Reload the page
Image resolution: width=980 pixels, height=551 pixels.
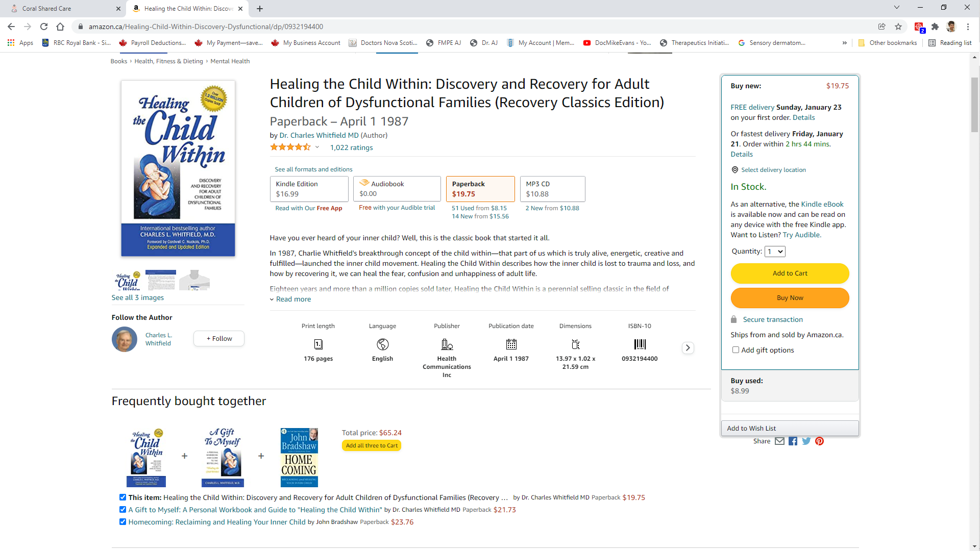(44, 27)
